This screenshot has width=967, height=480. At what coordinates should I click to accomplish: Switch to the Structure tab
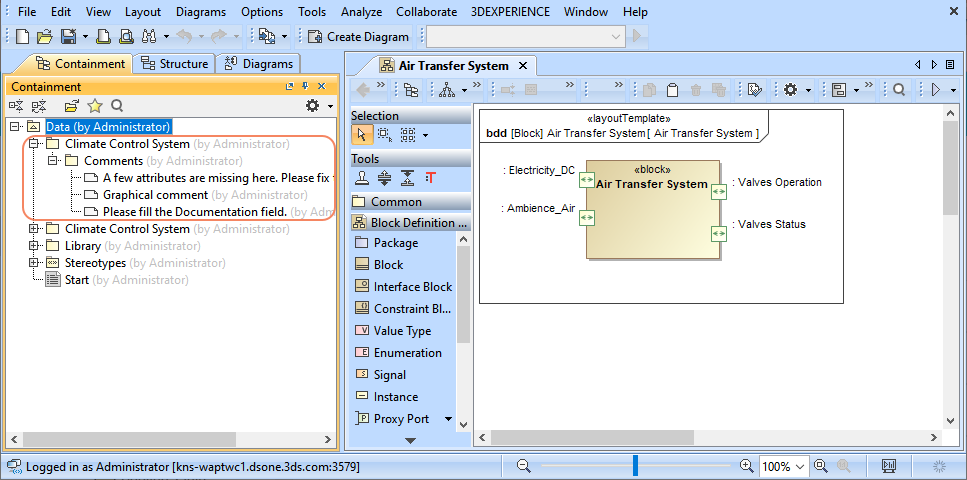click(174, 64)
